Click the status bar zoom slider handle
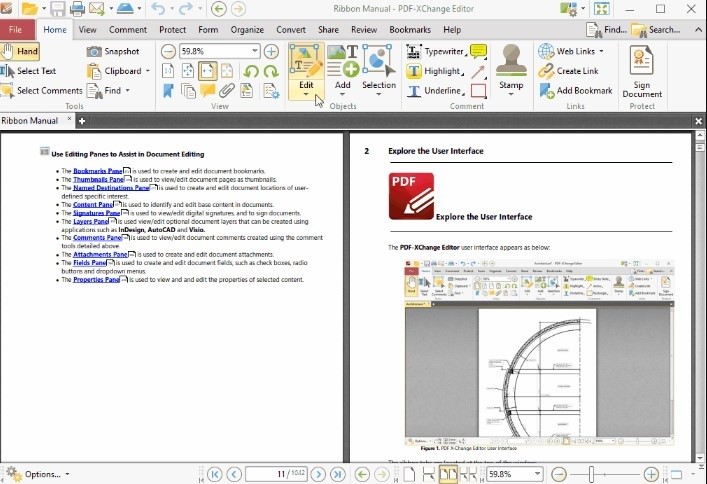The height and width of the screenshot is (484, 707). [x=591, y=474]
